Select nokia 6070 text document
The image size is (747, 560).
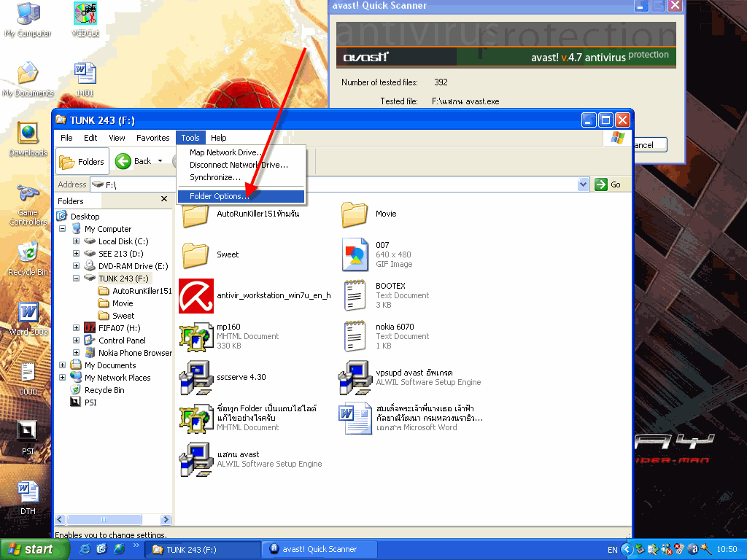(386, 336)
